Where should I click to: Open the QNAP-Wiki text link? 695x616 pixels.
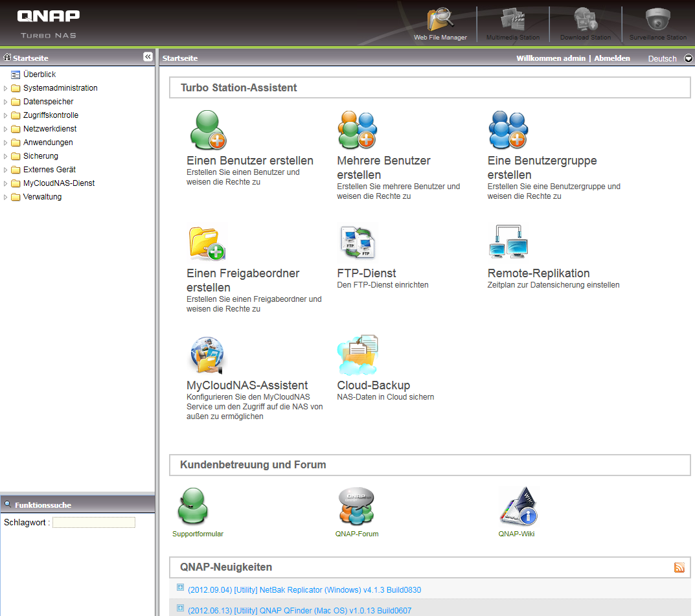tap(516, 534)
